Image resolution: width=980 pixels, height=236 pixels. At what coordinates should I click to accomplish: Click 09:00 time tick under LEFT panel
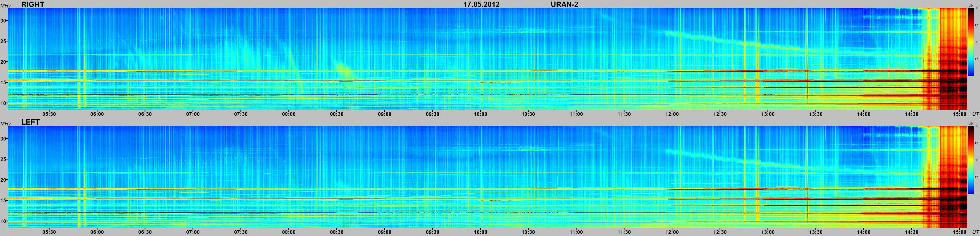385,232
